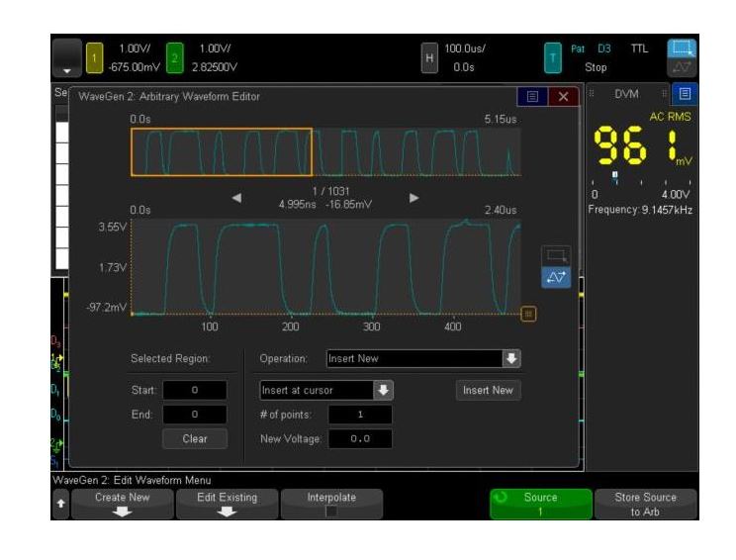Open horizontal timebase H settings
The image size is (736, 560).
pos(428,58)
